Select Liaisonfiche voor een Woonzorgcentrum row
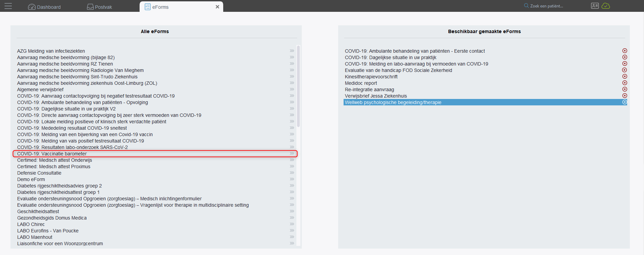 tap(156, 244)
